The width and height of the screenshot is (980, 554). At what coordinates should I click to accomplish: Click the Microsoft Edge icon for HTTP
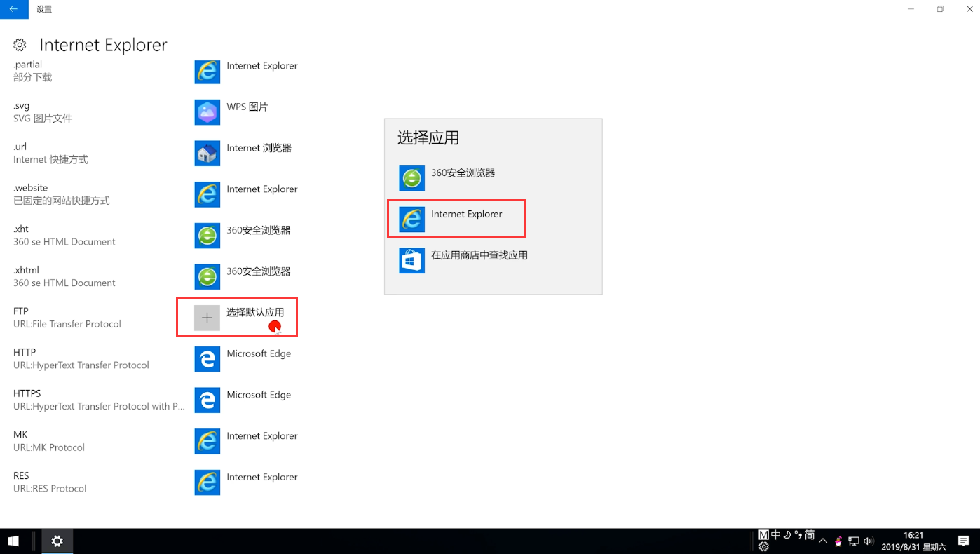point(207,359)
